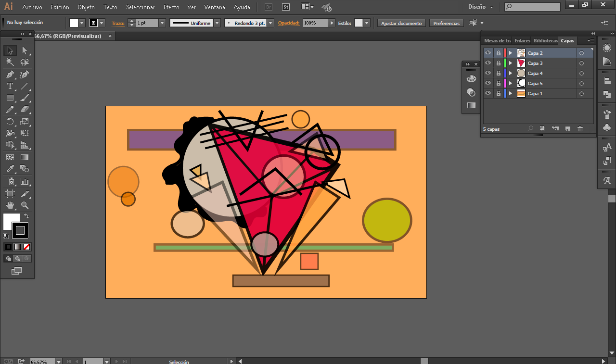Image resolution: width=616 pixels, height=364 pixels.
Task: Click the Ajustar documento button
Action: 401,23
